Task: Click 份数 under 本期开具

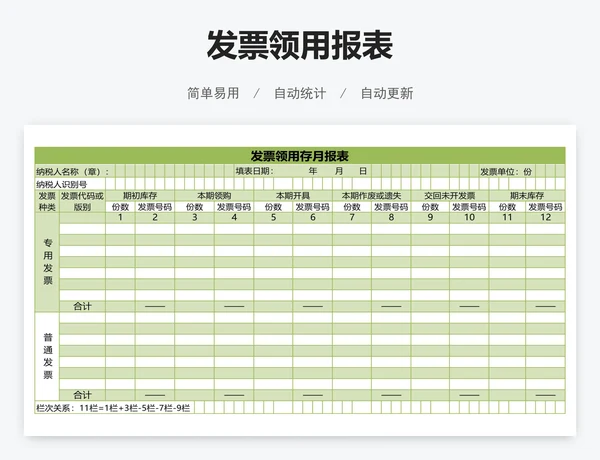Action: point(273,207)
